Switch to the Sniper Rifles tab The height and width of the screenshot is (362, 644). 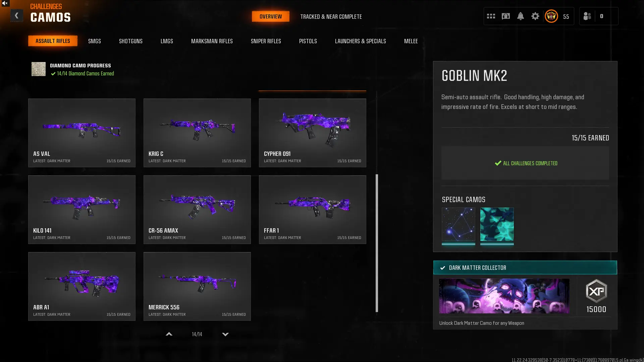[266, 41]
